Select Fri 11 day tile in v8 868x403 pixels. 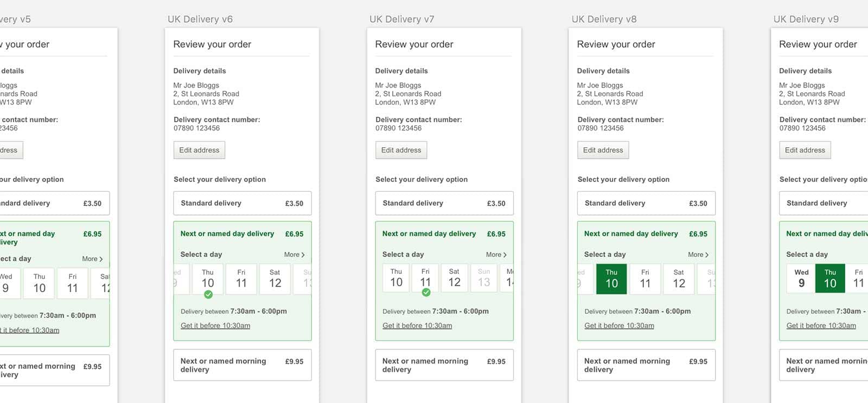(645, 279)
